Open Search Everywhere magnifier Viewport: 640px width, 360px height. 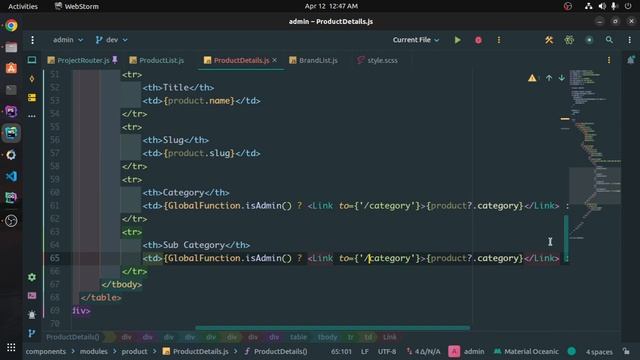[609, 40]
